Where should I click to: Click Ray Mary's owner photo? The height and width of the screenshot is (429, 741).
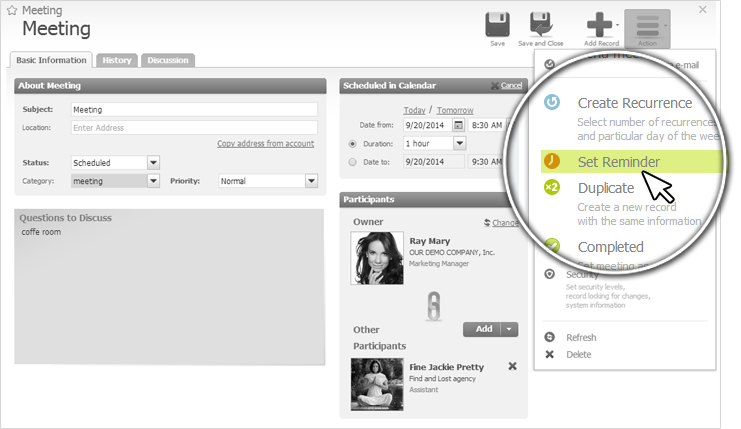click(377, 258)
